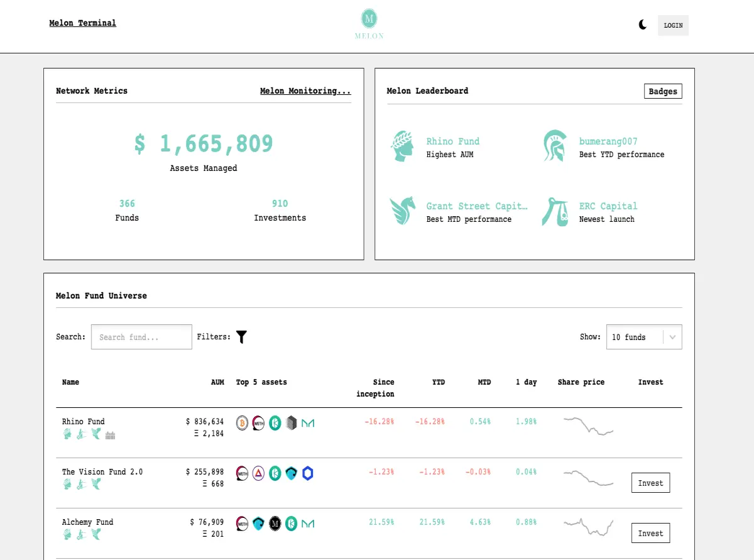Click the laurel head badge under Rhino Fund name
Screen dimensions: 754x560
(67, 434)
